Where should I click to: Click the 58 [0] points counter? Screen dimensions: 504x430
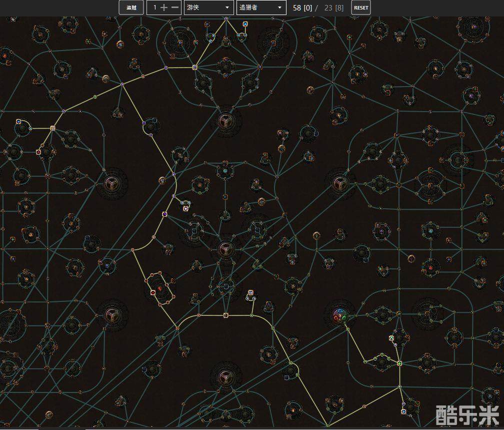click(302, 8)
